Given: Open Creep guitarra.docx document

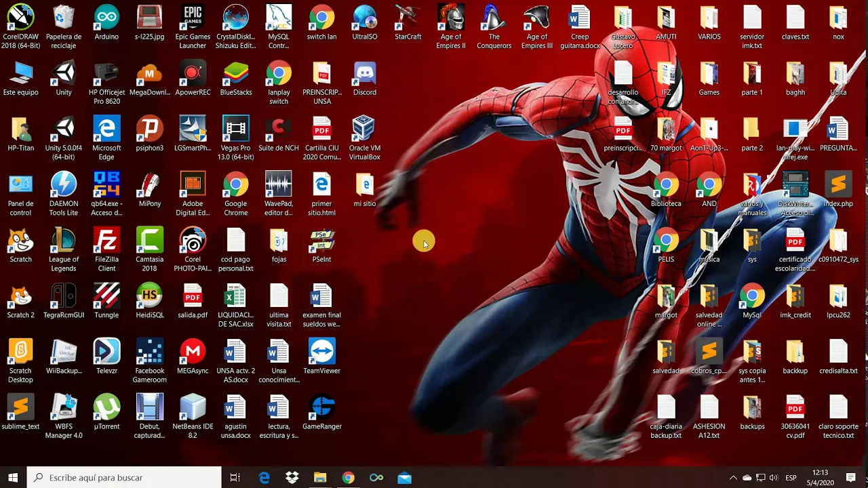Looking at the screenshot, I should point(580,27).
